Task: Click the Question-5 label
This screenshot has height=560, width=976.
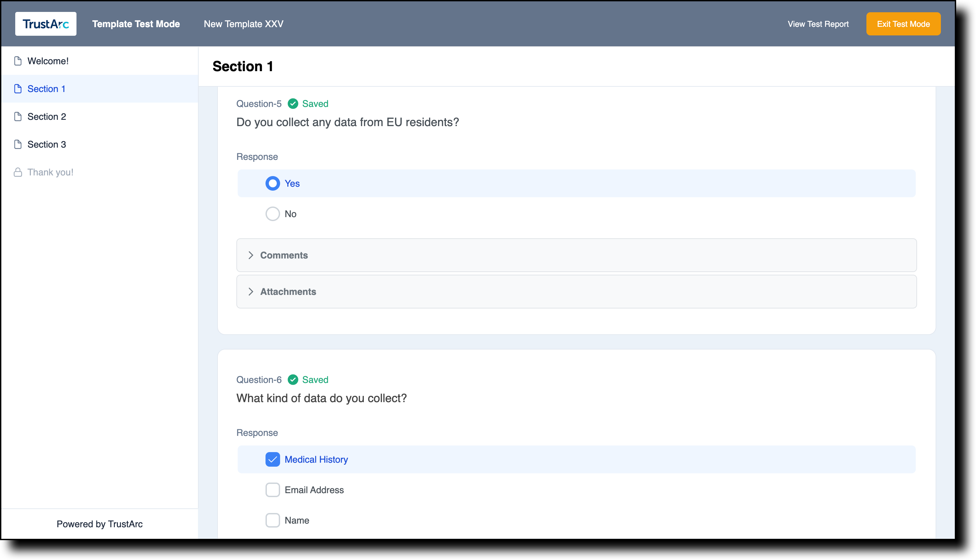Action: pos(259,104)
